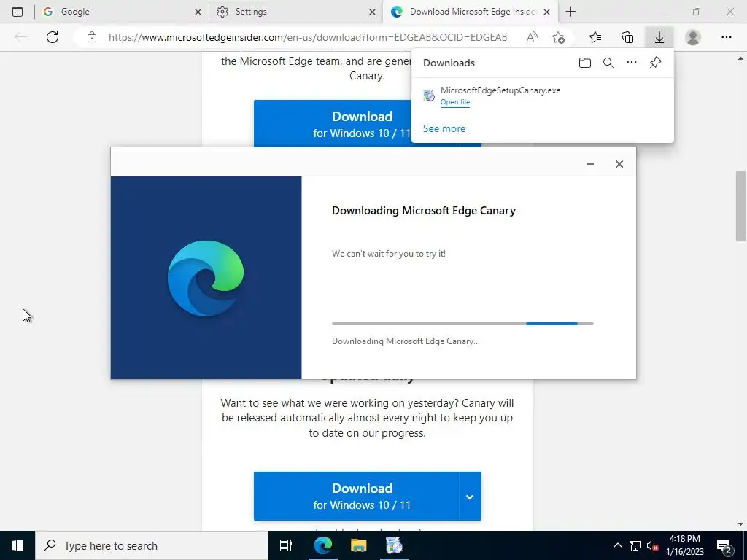747x560 pixels.
Task: Add this page to favorites
Action: click(558, 37)
